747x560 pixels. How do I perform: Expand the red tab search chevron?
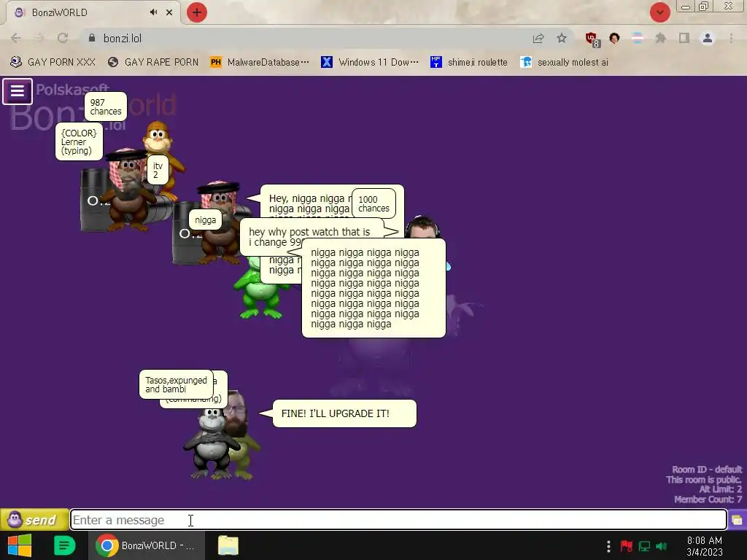pyautogui.click(x=659, y=12)
